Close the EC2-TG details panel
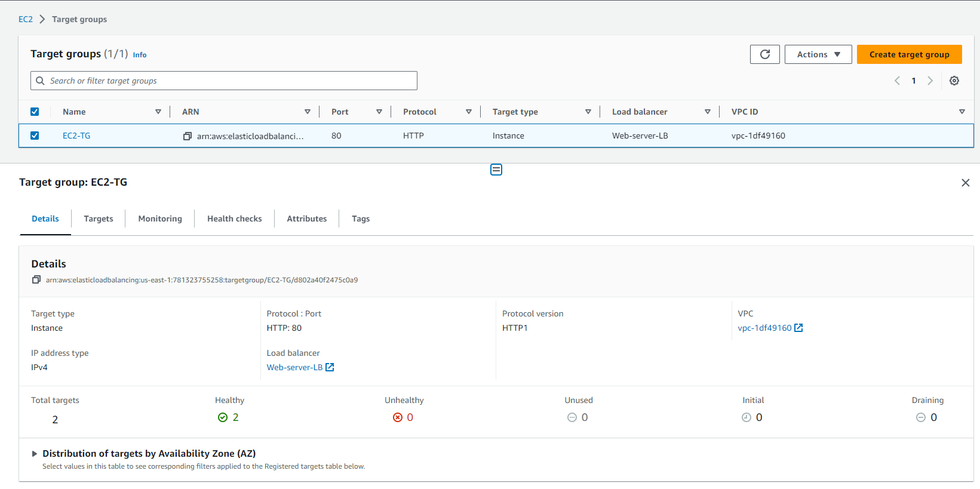 tap(966, 183)
